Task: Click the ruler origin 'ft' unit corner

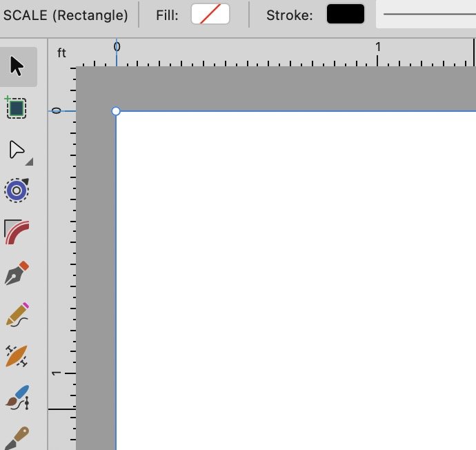Action: pos(61,53)
